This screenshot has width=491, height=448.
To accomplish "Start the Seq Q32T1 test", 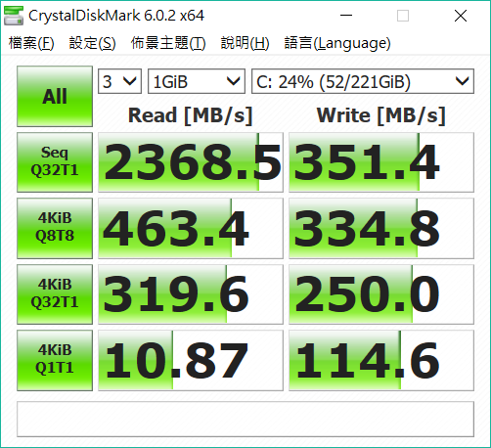I will click(x=55, y=162).
